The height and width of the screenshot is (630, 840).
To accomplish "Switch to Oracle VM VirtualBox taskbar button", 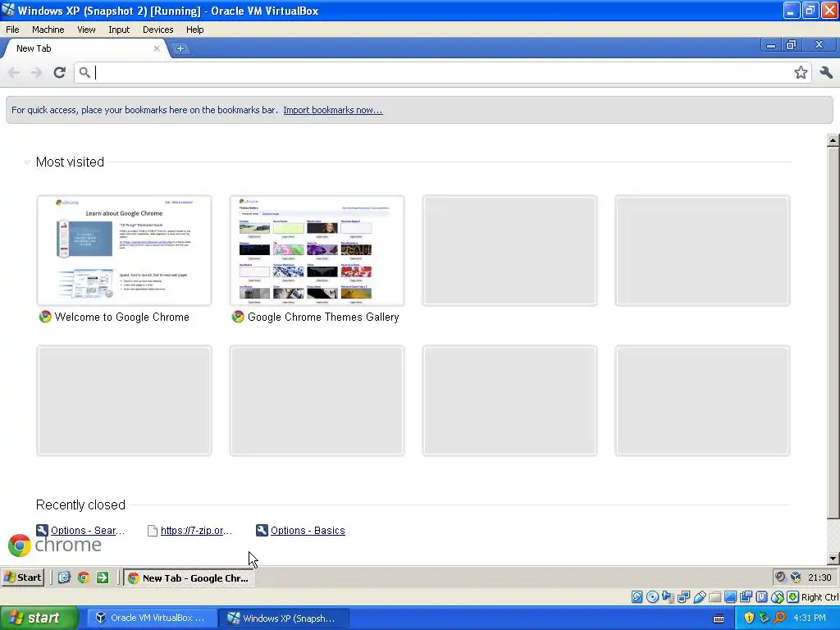I will (153, 618).
